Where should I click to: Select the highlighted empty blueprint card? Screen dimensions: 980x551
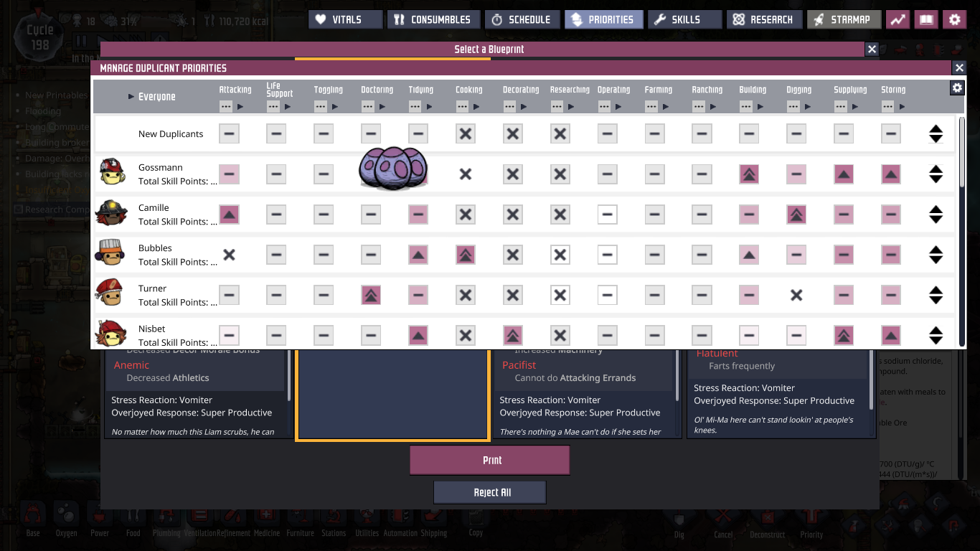click(392, 394)
